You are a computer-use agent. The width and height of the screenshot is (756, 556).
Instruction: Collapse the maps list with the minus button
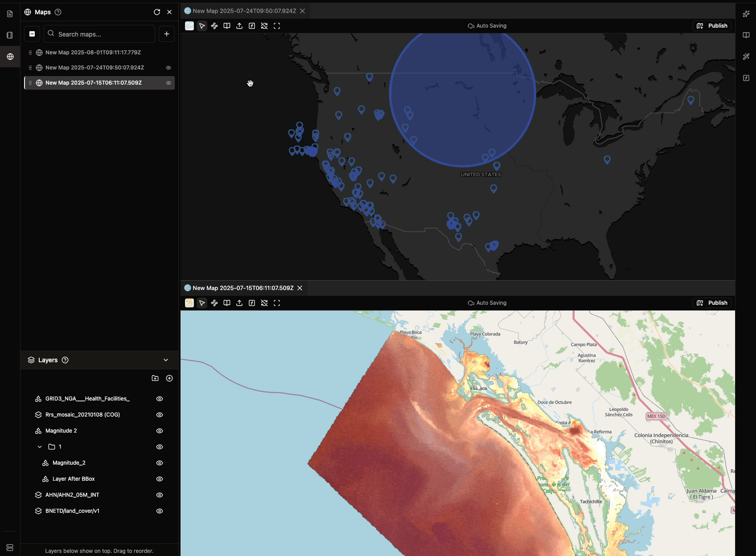coord(32,33)
